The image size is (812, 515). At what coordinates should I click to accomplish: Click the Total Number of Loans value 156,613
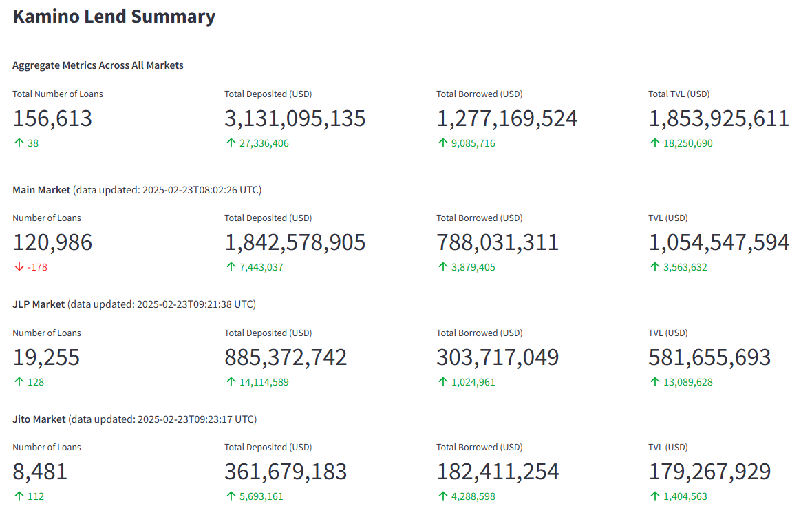(x=52, y=118)
